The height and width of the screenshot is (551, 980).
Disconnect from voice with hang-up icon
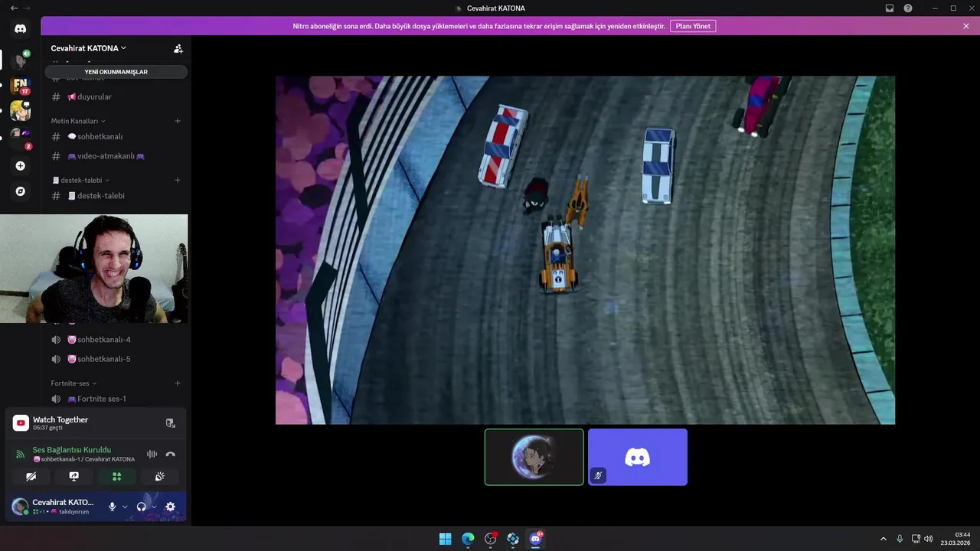point(170,454)
